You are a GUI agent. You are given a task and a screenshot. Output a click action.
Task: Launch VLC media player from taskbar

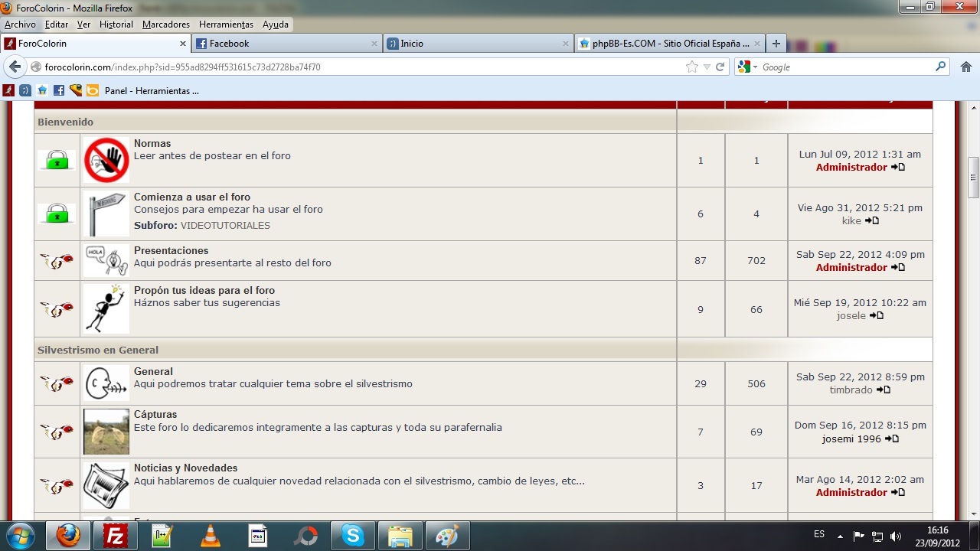[x=211, y=536]
